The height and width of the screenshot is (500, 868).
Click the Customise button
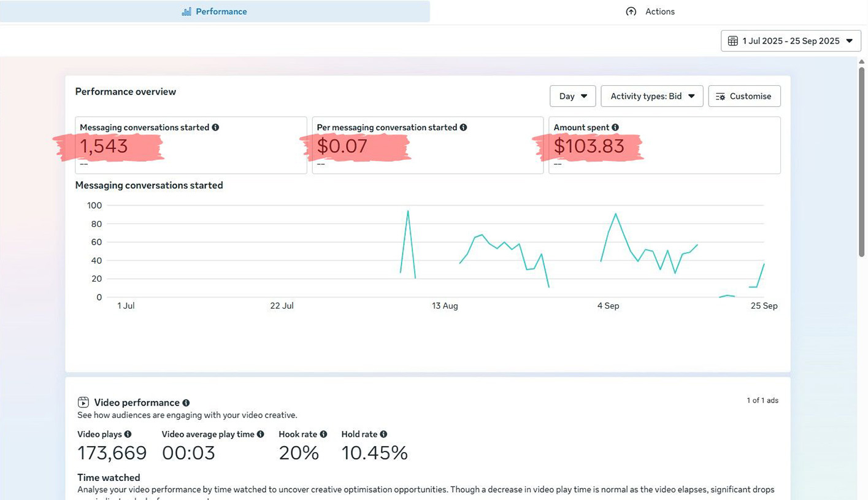tap(744, 96)
